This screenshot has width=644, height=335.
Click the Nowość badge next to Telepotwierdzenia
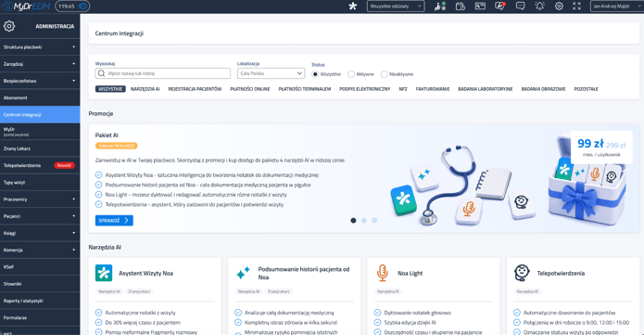pos(64,165)
